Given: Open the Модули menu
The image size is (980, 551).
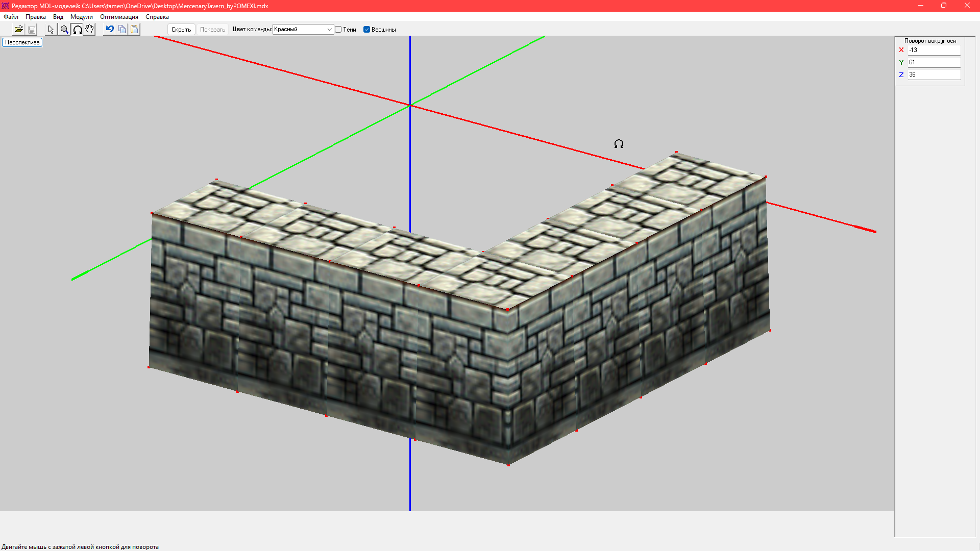Looking at the screenshot, I should coord(82,17).
